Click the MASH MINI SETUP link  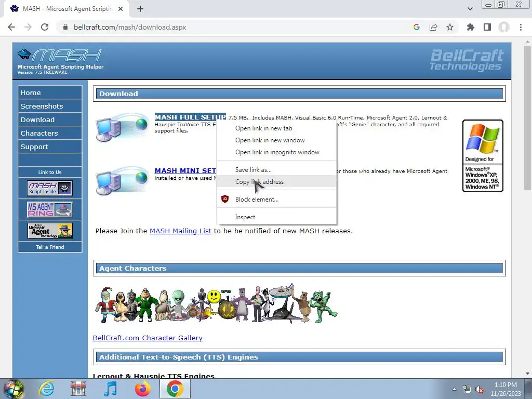click(x=185, y=170)
